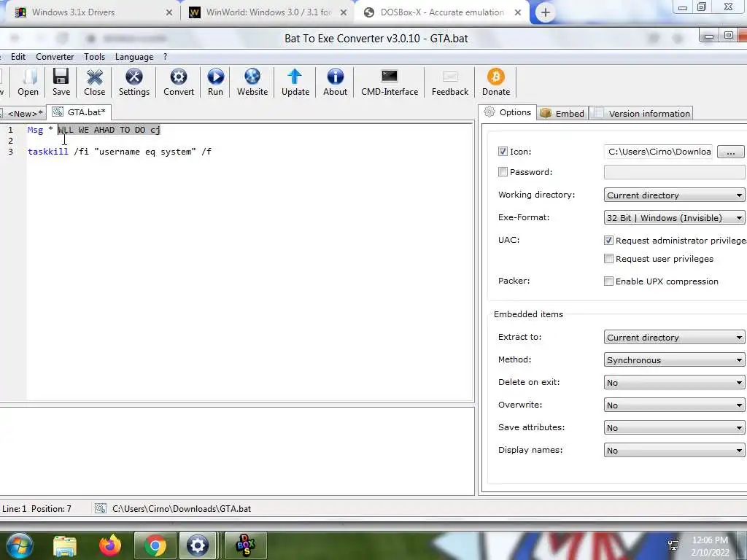Click the Msg command on line 1
747x560 pixels.
[x=35, y=130]
